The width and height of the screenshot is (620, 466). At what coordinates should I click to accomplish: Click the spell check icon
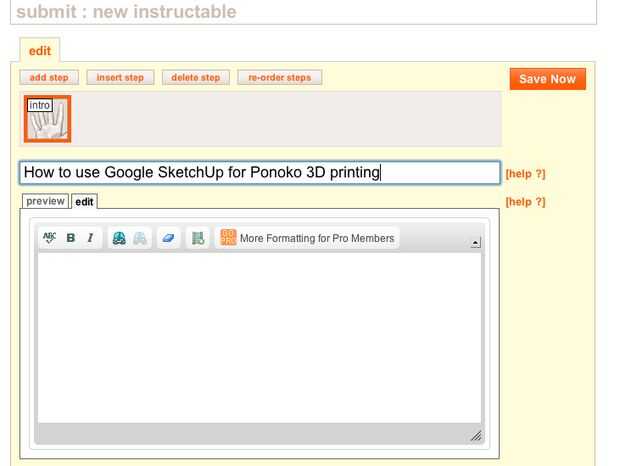pyautogui.click(x=49, y=238)
